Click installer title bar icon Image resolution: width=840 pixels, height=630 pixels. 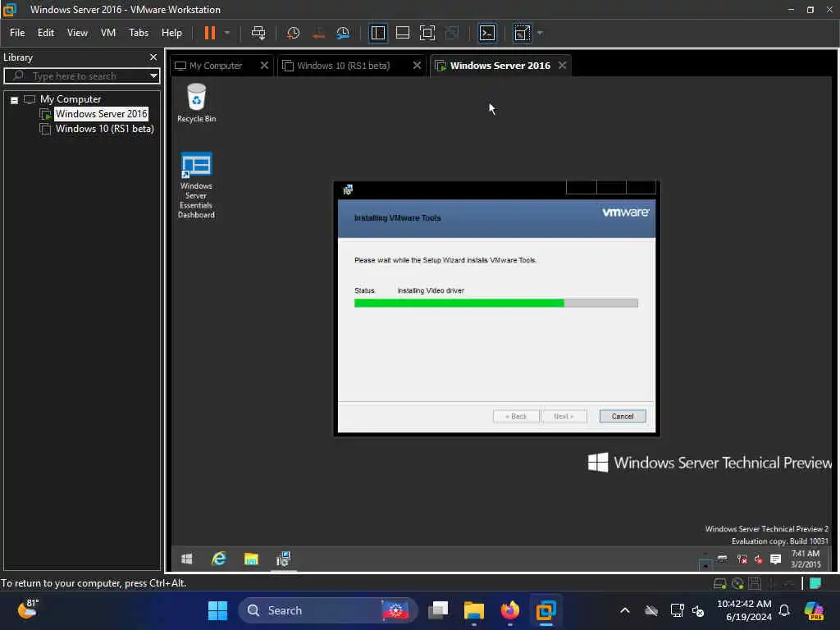click(x=348, y=189)
